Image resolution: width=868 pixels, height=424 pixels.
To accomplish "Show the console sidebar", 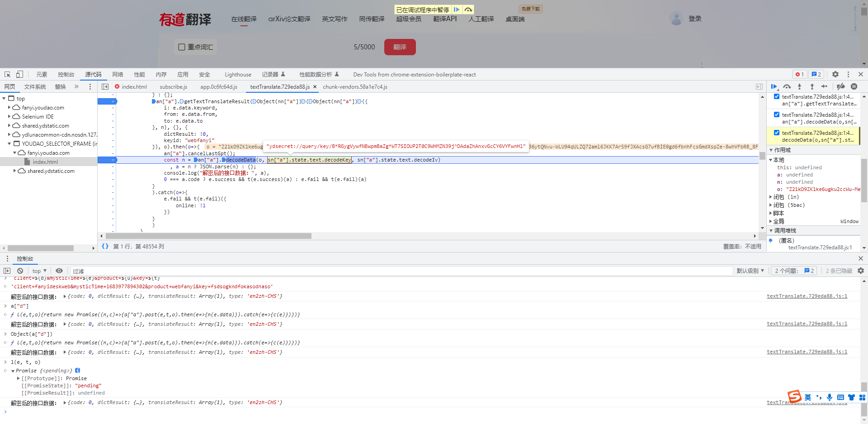I will click(7, 271).
